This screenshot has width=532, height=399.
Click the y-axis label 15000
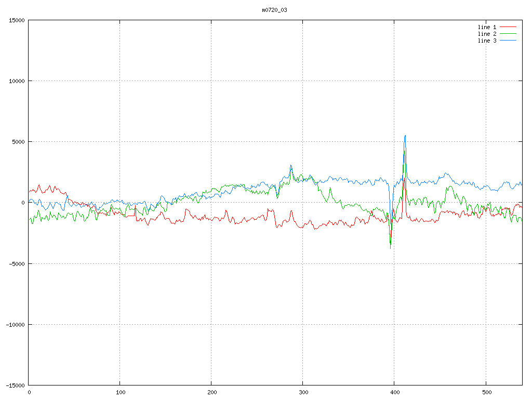17,20
